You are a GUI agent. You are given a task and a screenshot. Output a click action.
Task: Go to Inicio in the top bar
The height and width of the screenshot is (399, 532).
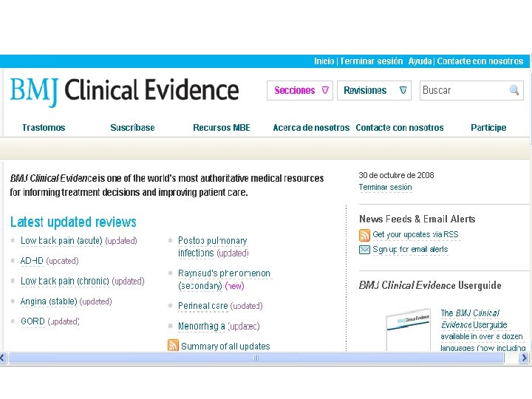click(x=324, y=61)
